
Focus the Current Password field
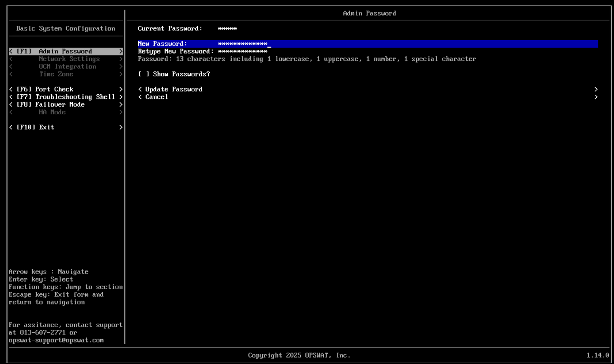(228, 29)
